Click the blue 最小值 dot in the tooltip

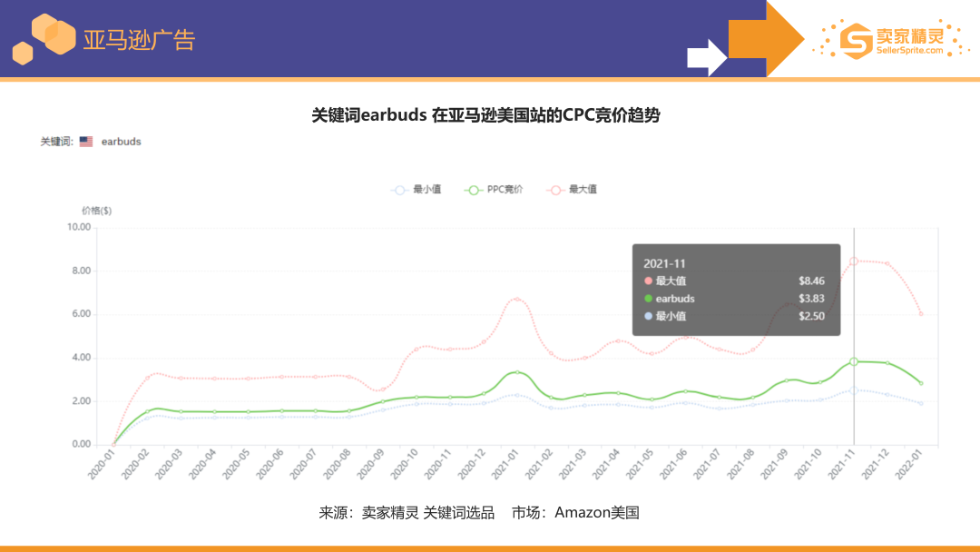tap(648, 316)
